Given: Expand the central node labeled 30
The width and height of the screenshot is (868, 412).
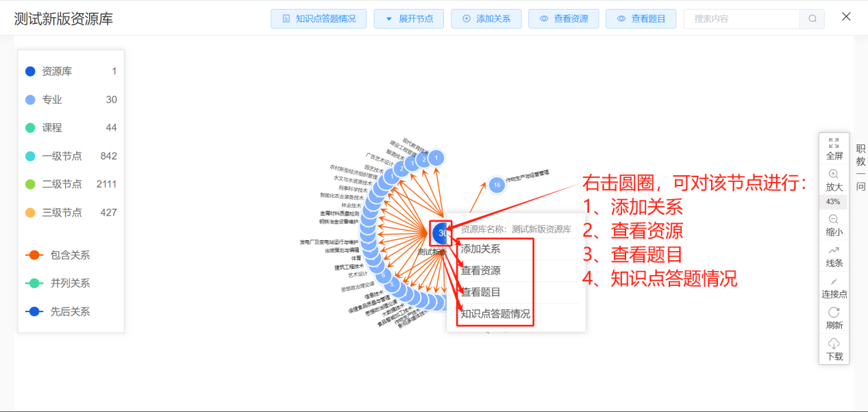Looking at the screenshot, I should [441, 233].
